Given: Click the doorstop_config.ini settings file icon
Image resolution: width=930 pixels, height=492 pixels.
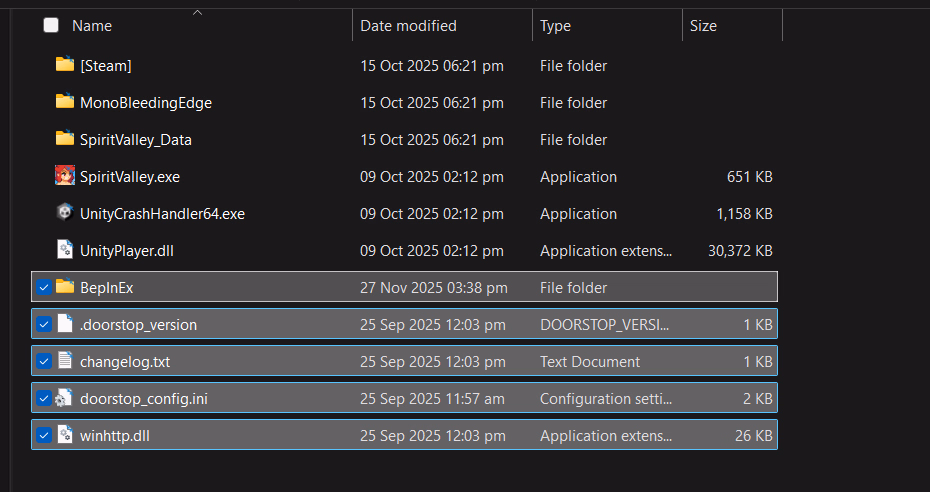Looking at the screenshot, I should pos(65,398).
